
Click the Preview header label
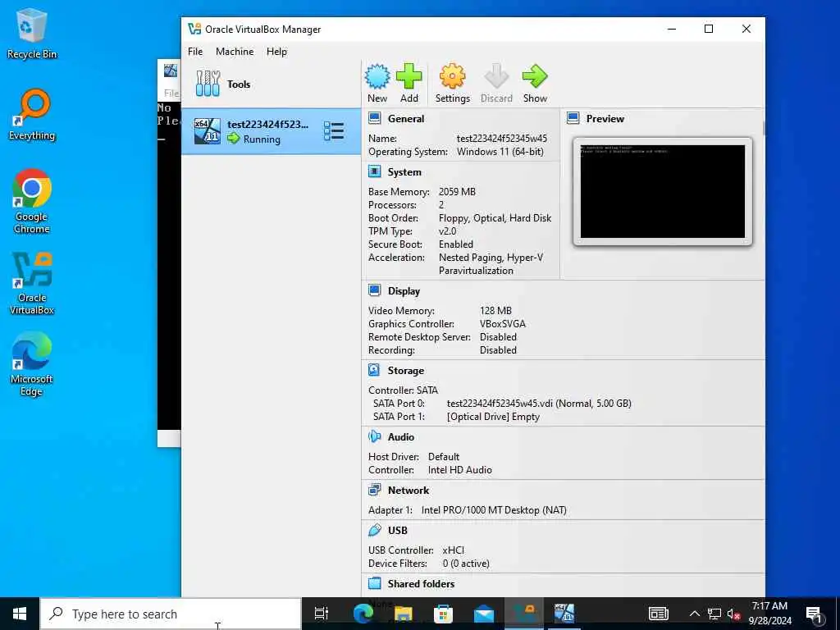[605, 119]
